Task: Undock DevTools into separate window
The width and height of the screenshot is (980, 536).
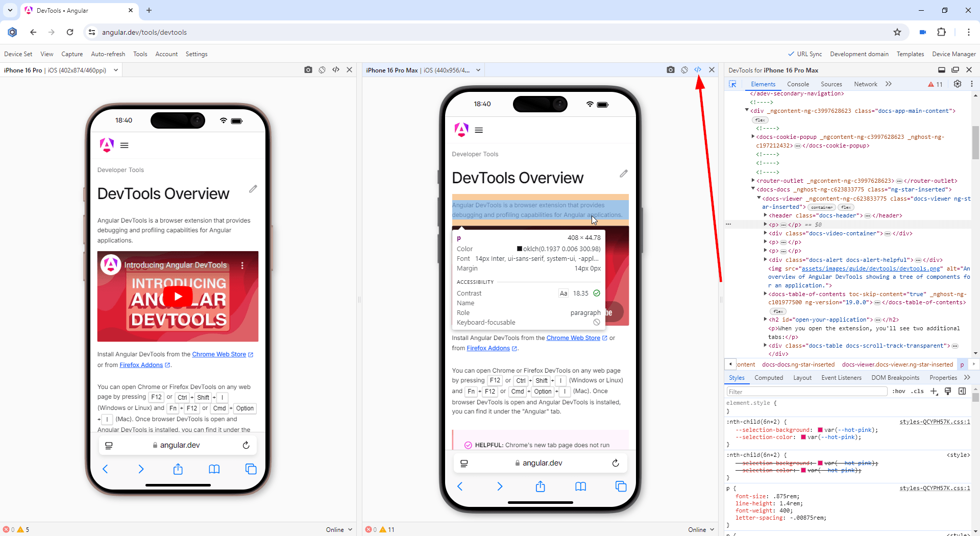Action: (955, 70)
